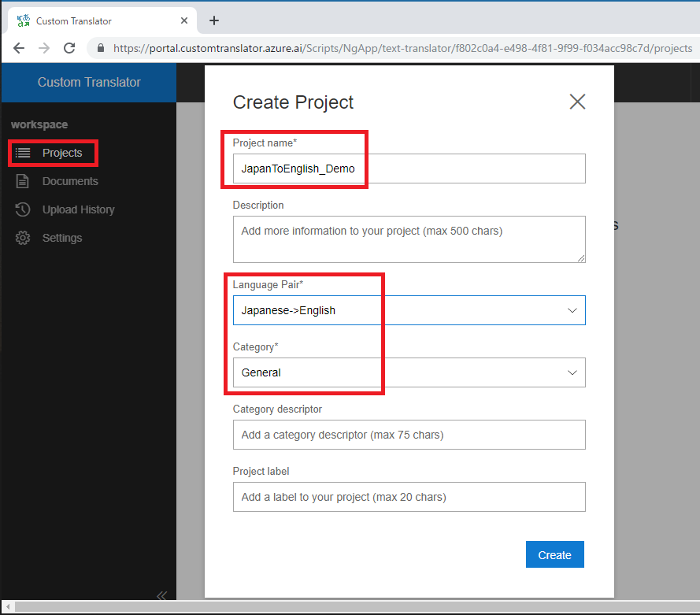Click the Documents file icon
Viewport: 700px width, 615px height.
(x=23, y=181)
